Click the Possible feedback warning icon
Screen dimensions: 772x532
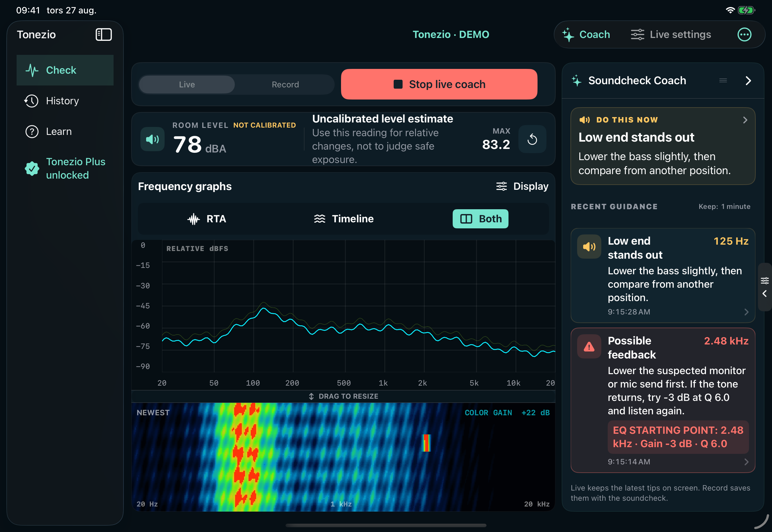(589, 347)
